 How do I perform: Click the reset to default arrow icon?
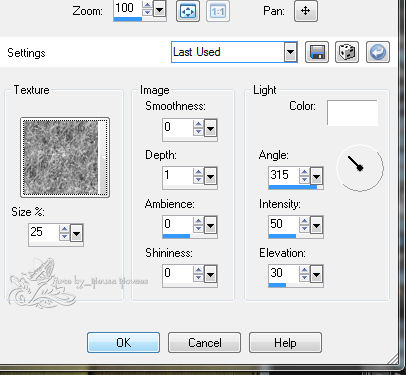click(378, 52)
